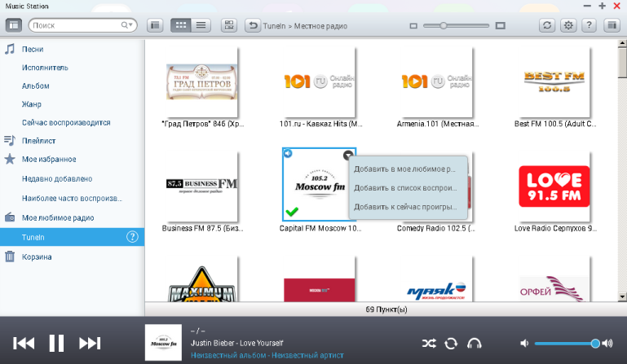Adjust the thumbnail size slider
Image resolution: width=627 pixels, height=364 pixels.
coord(443,25)
